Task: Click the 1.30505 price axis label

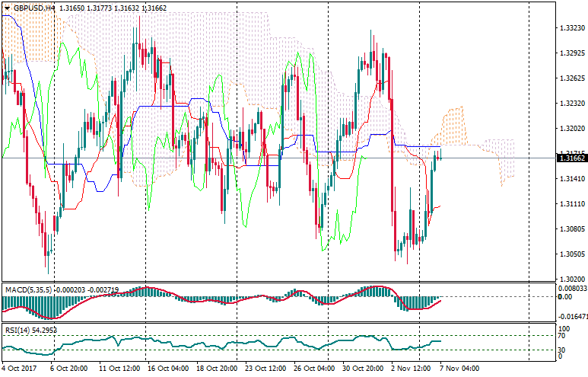Action: pos(570,254)
